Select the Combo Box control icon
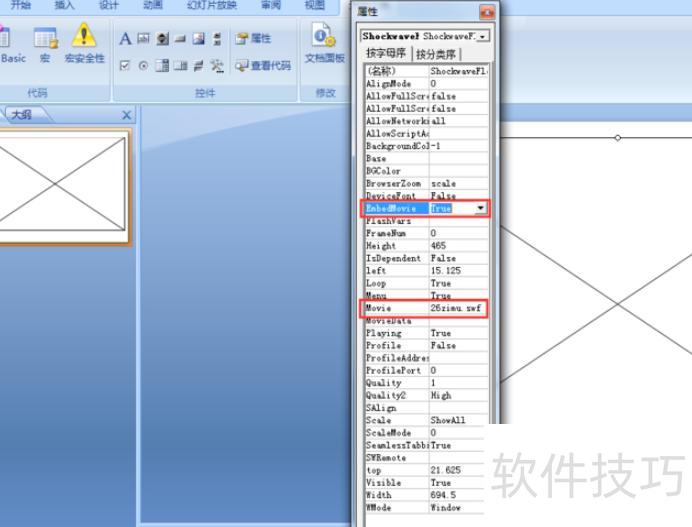692x527 pixels. (x=162, y=66)
